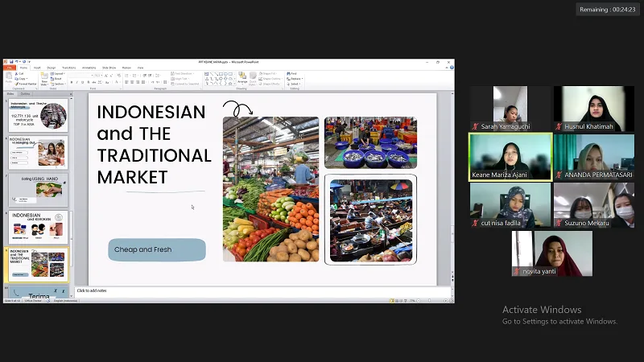Insert a New Slide from ribbon

[44, 79]
